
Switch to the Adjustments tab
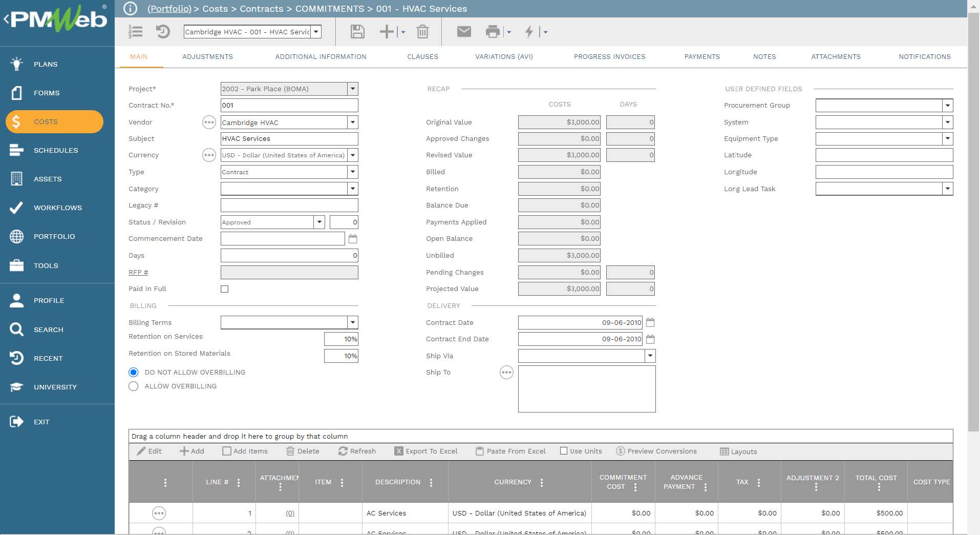[207, 56]
